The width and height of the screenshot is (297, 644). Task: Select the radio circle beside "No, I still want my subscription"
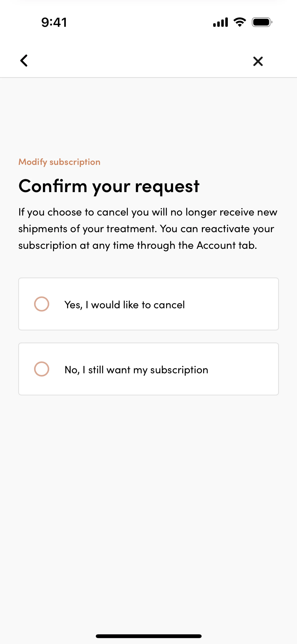pyautogui.click(x=41, y=369)
